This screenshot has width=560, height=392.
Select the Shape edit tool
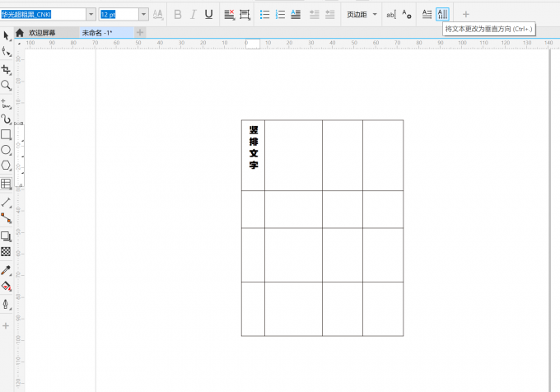click(x=6, y=52)
